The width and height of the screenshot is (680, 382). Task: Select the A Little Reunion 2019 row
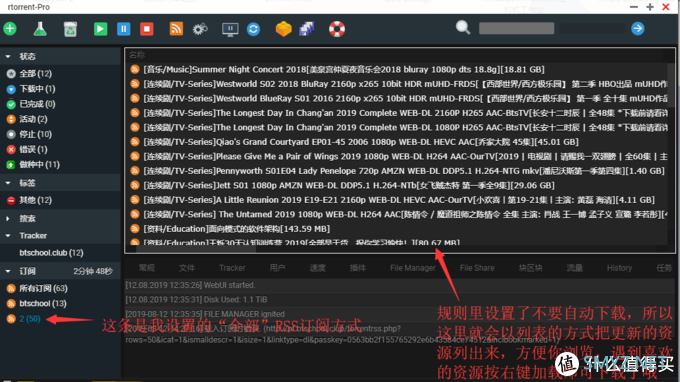click(399, 200)
